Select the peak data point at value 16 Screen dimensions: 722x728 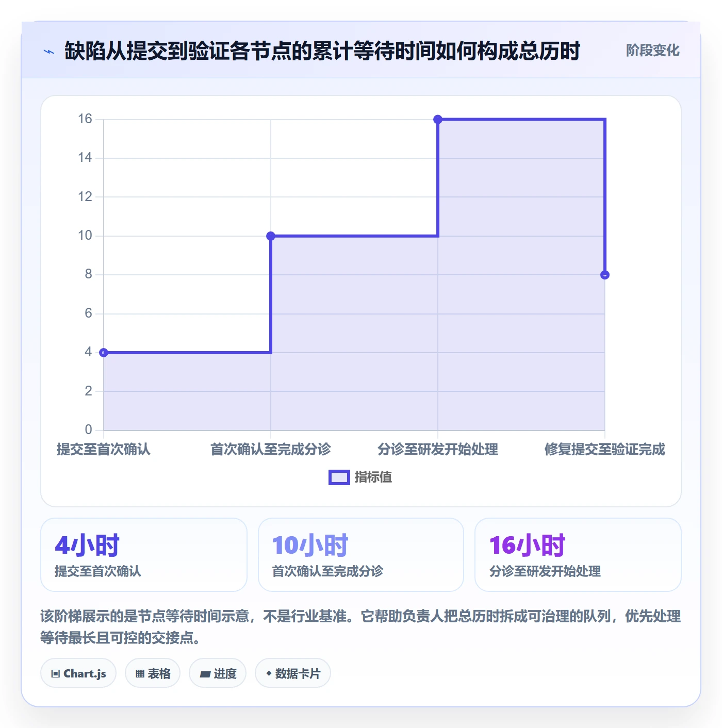click(438, 120)
